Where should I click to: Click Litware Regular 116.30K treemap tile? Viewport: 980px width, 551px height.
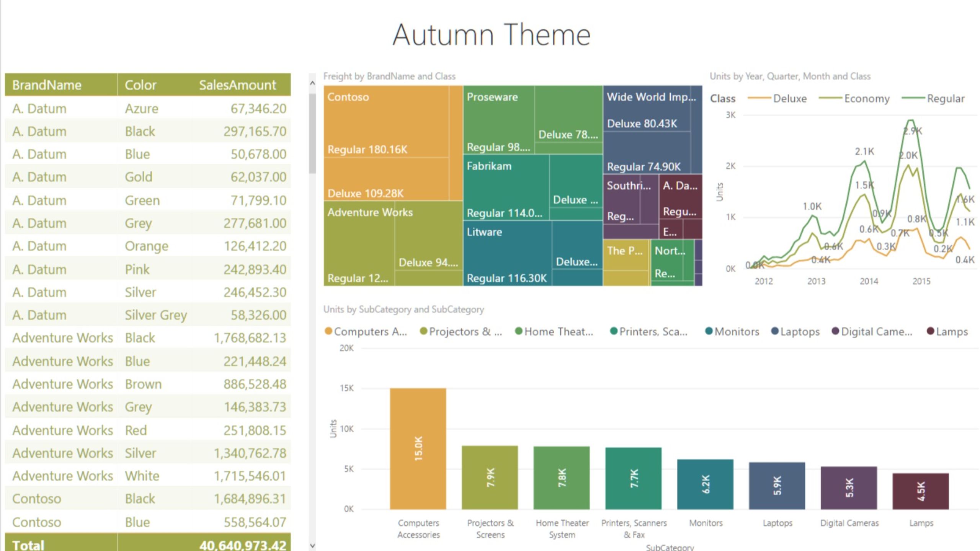coord(507,253)
